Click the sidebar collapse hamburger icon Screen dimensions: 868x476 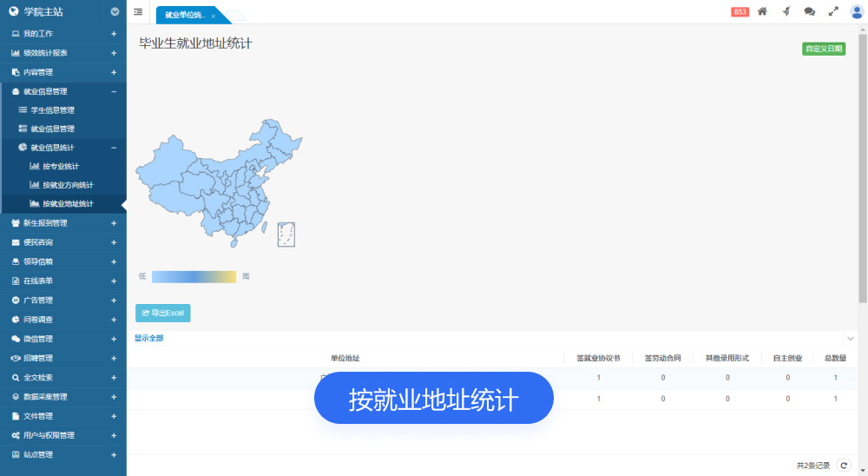tap(139, 12)
